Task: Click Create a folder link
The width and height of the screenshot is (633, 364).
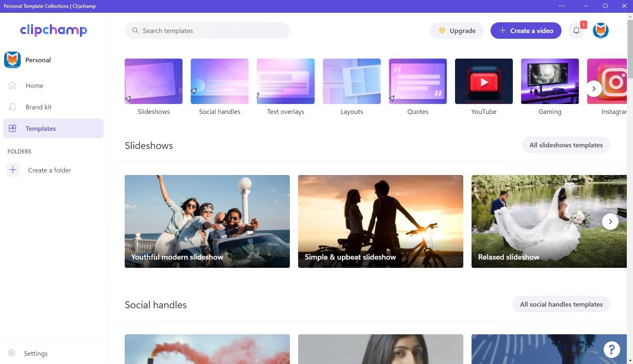Action: pyautogui.click(x=50, y=170)
